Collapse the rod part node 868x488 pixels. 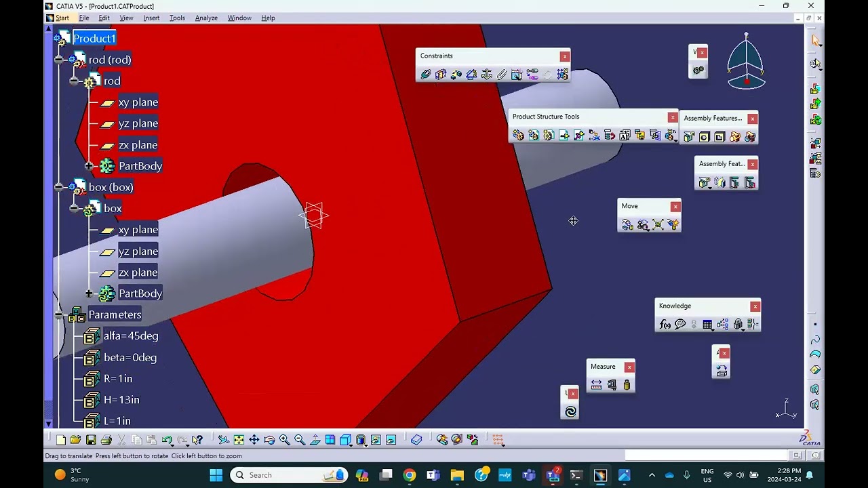point(74,81)
